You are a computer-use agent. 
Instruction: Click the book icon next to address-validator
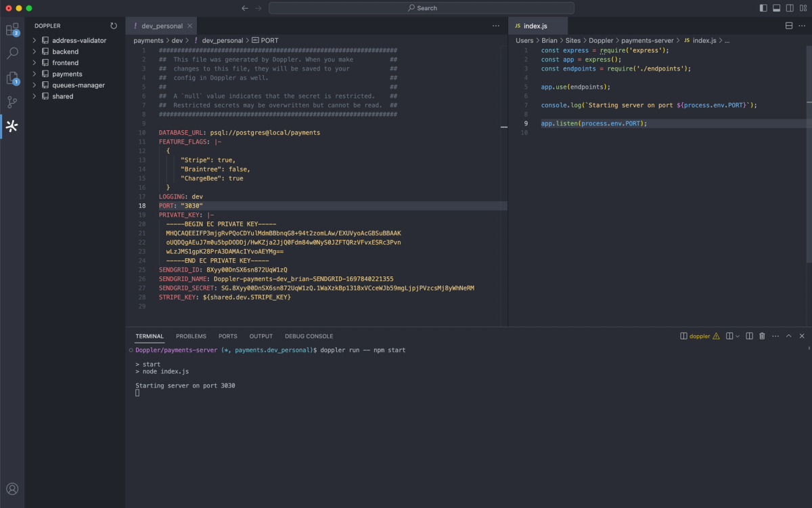(45, 41)
